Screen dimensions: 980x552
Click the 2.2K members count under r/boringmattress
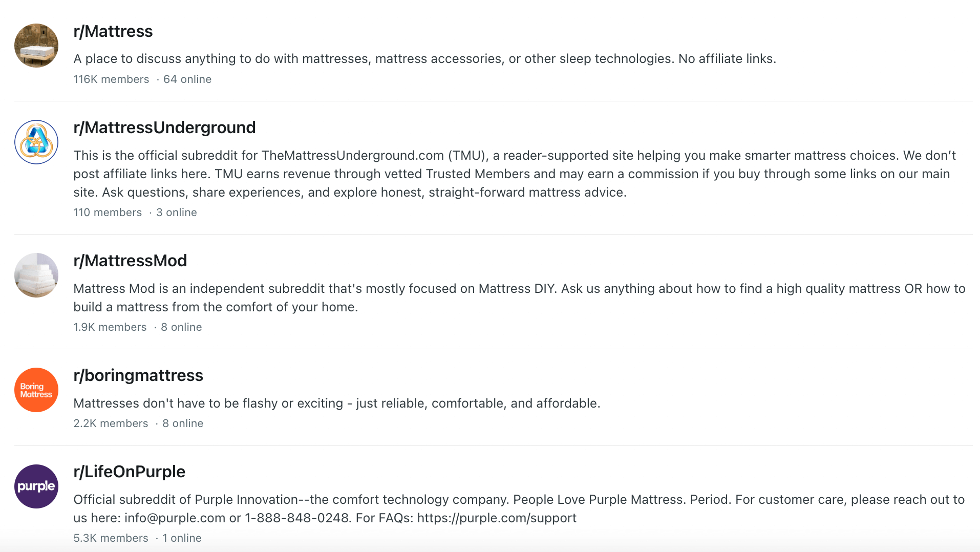(x=111, y=423)
